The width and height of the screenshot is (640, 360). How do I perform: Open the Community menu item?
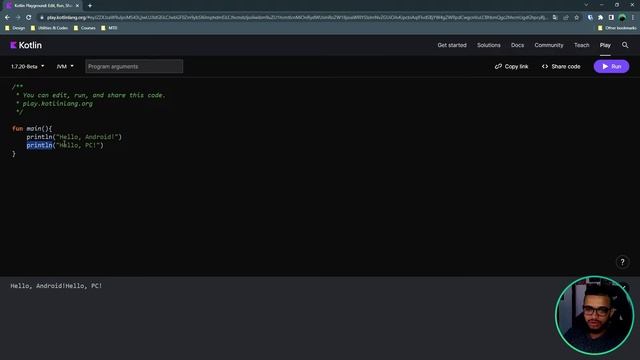pyautogui.click(x=549, y=45)
